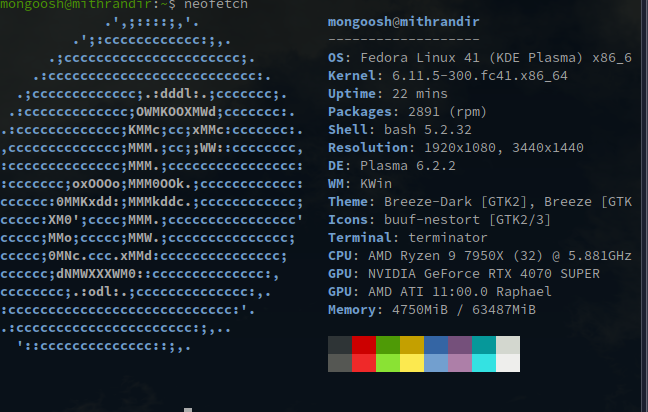Click the DE value Plasma 6.2.2
Screen dimensions: 648x412
click(407, 166)
